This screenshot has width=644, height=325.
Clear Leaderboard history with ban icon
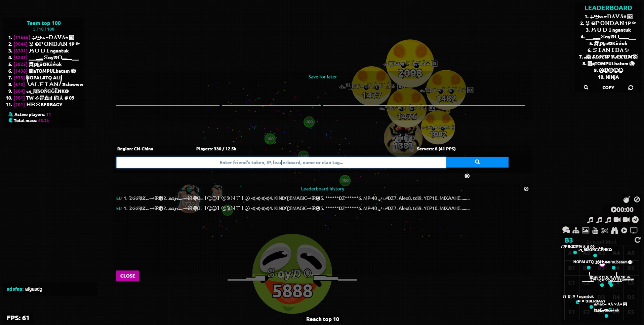click(x=526, y=189)
